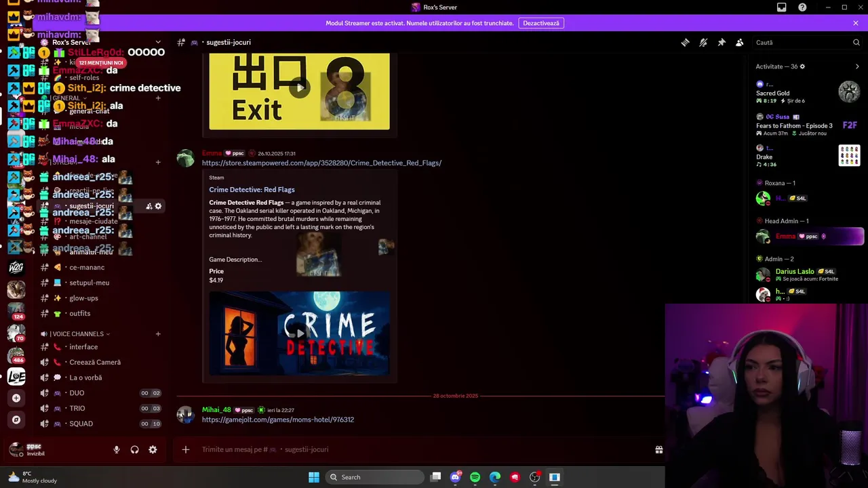Open OBS Studio from the taskbar
Image resolution: width=868 pixels, height=488 pixels.
(x=534, y=477)
